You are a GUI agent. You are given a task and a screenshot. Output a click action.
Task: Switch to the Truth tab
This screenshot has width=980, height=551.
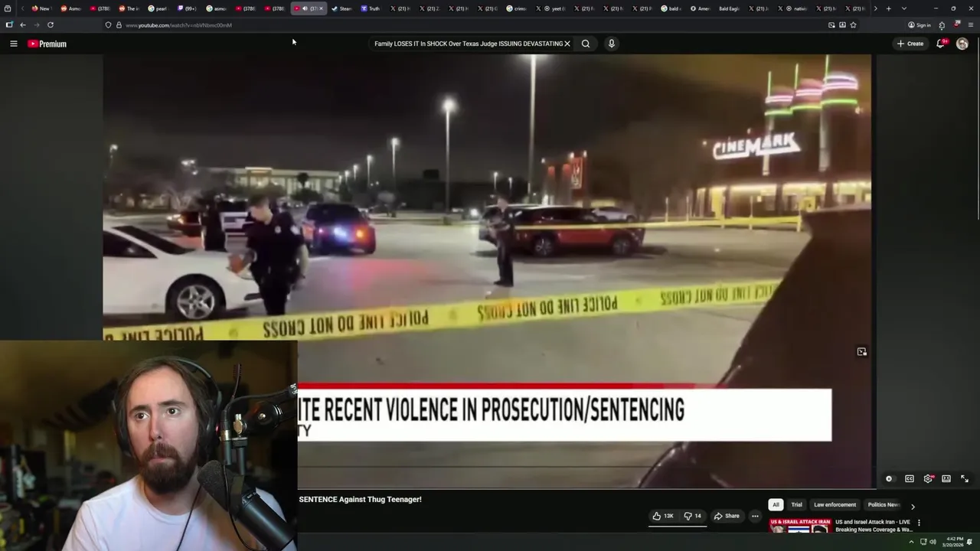[x=371, y=8]
